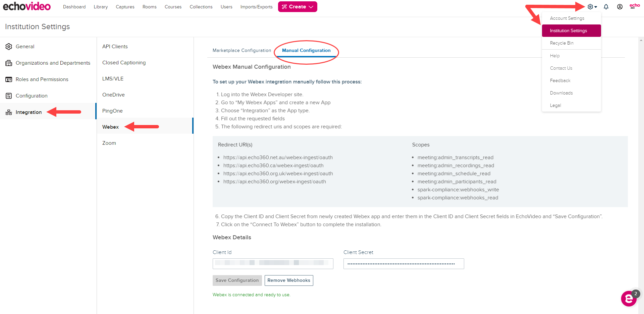Switch to the Marketplace Configuration tab
Viewport: 644px width, 314px height.
point(241,50)
